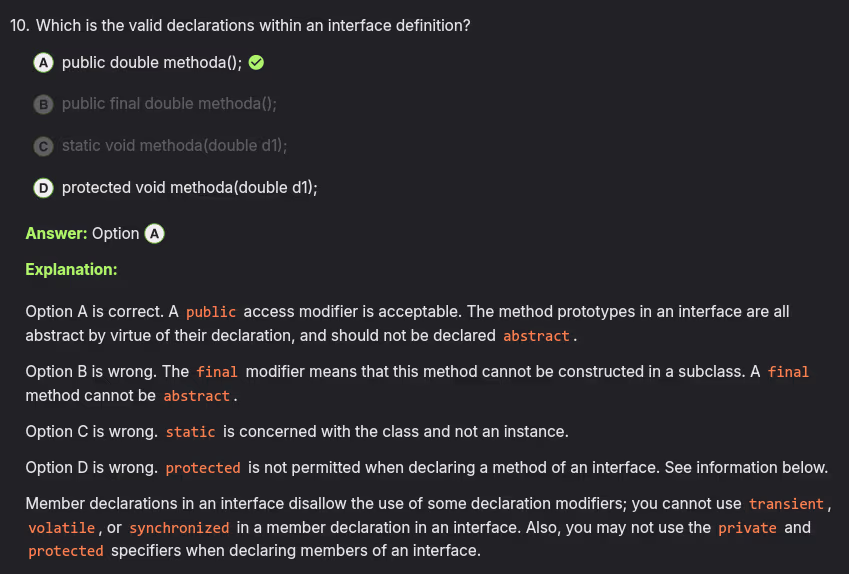Click the green checkmark beside option A
Viewport: 849px width, 574px height.
(x=256, y=63)
